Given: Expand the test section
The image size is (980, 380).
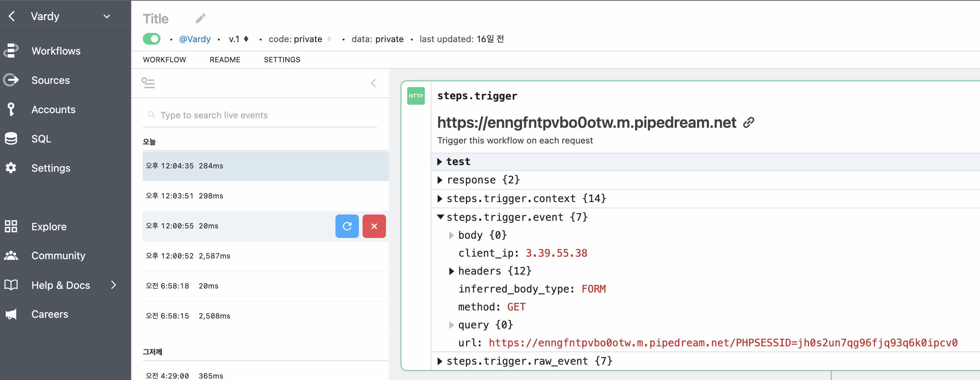Looking at the screenshot, I should click(440, 162).
